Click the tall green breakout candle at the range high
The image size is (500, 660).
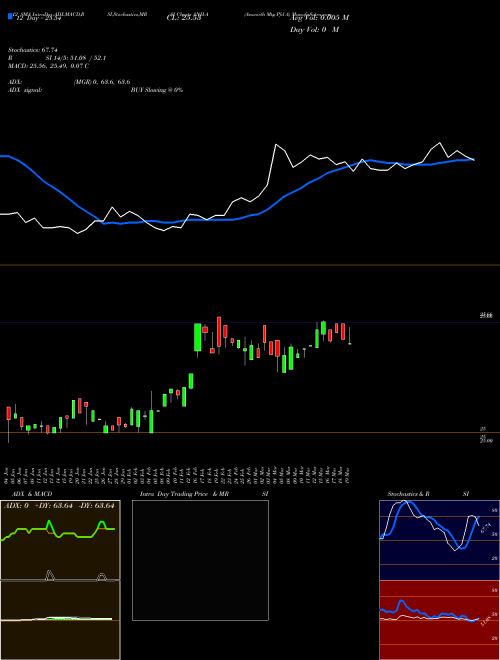click(x=197, y=337)
